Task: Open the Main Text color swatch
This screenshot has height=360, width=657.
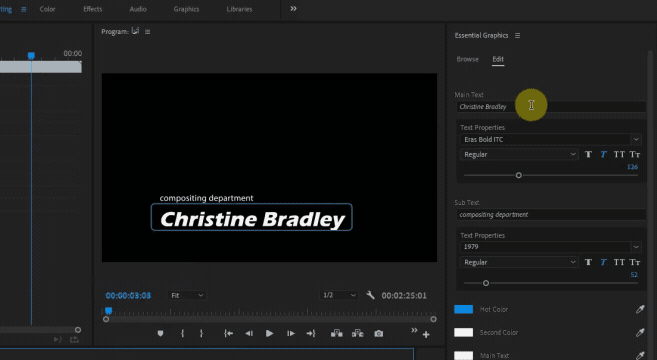Action: [463, 355]
